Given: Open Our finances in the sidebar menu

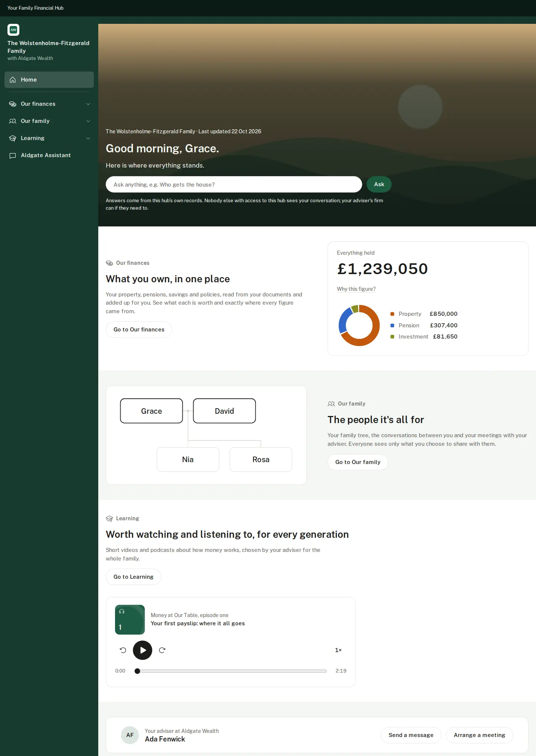Looking at the screenshot, I should coord(49,104).
